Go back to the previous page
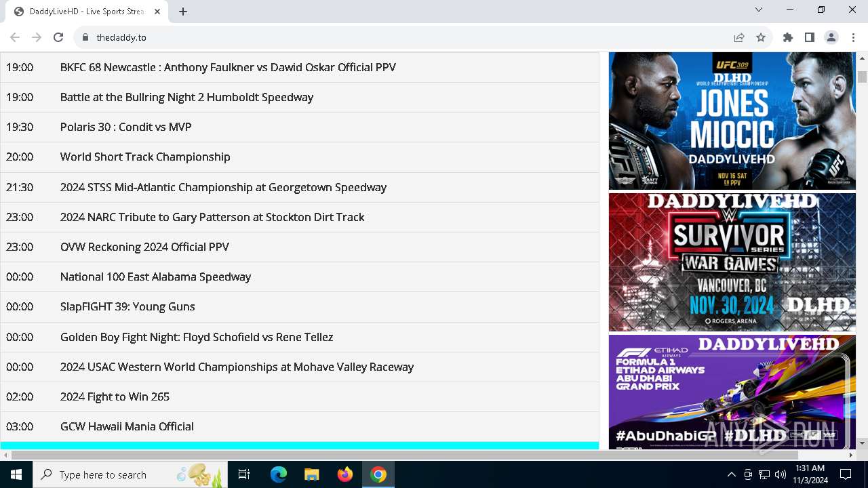 point(15,37)
